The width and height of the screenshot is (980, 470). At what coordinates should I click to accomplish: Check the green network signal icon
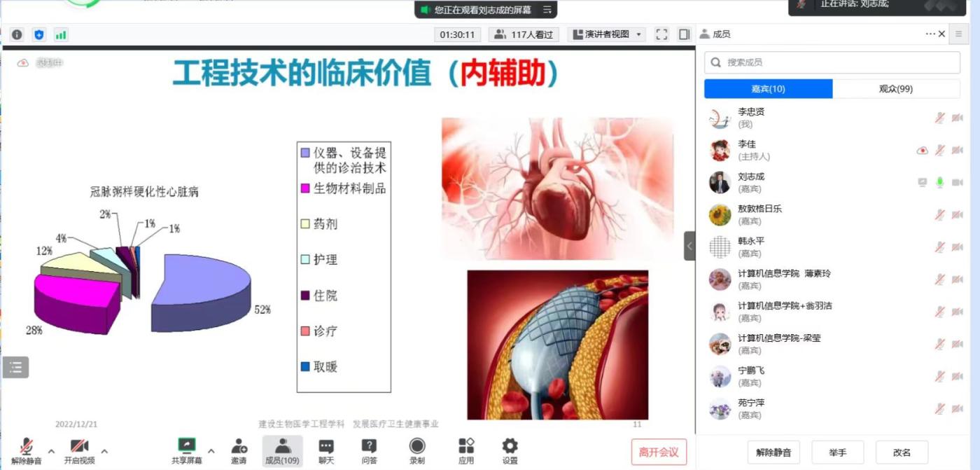pyautogui.click(x=61, y=34)
